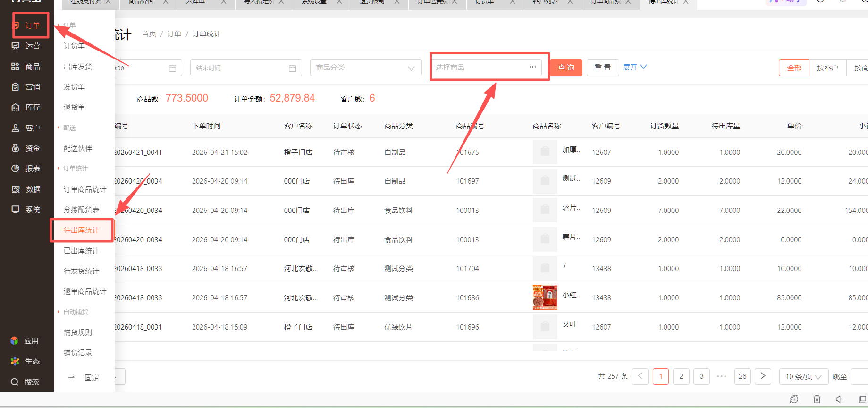The width and height of the screenshot is (868, 408).
Task: Open 出库发货 in the submenu
Action: coord(78,67)
